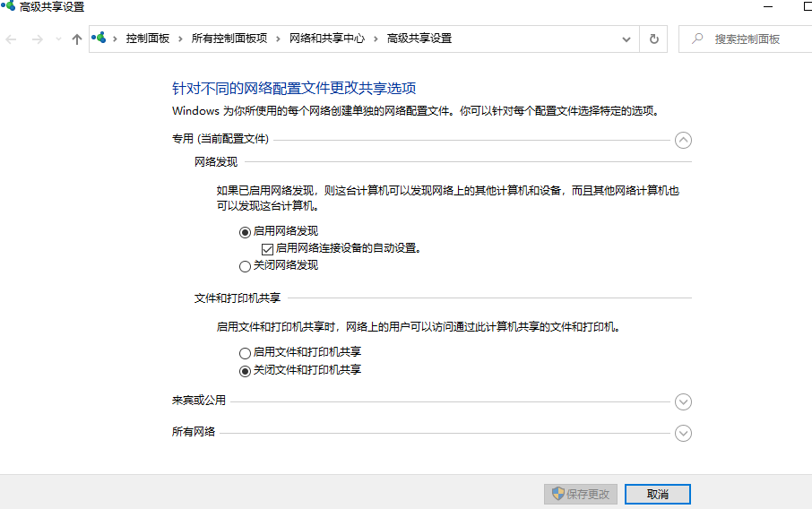The width and height of the screenshot is (812, 509).
Task: Go to 控制面板 in breadcrumb
Action: pos(148,39)
